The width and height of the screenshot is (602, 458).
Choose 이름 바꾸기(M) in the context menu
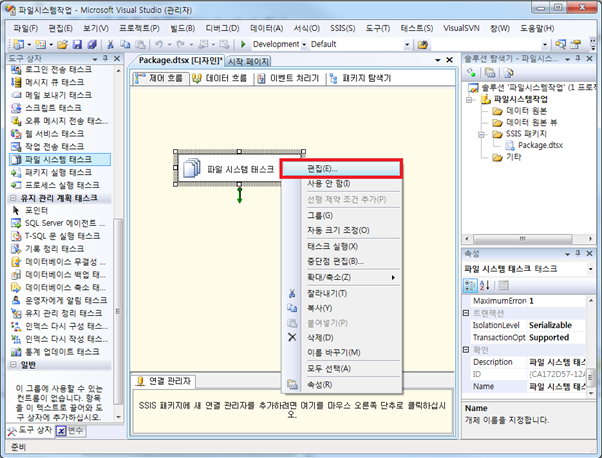click(x=342, y=352)
